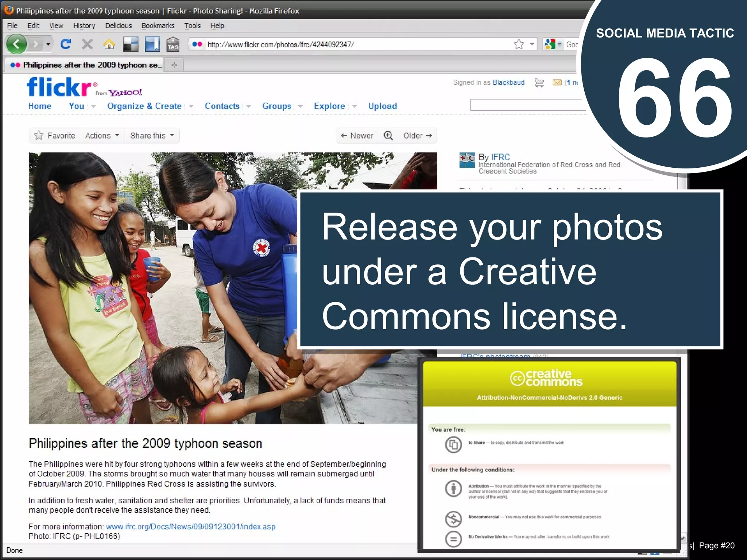Click the TAG toolbar icon

[173, 44]
